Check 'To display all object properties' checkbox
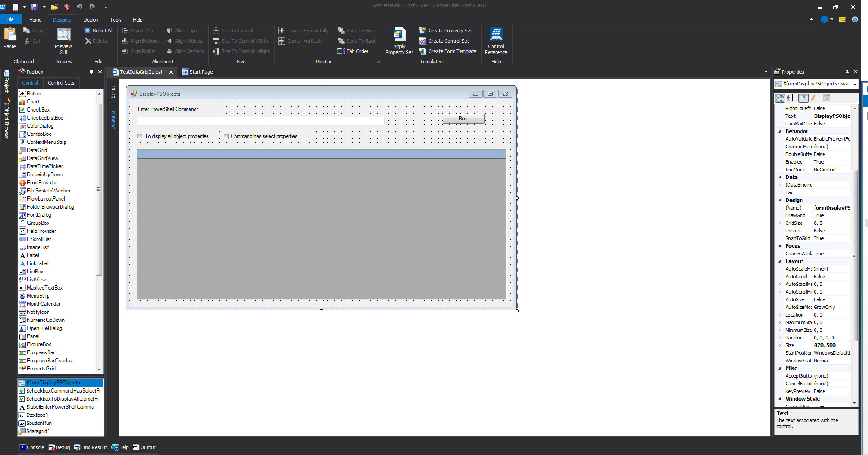868x455 pixels. point(140,136)
